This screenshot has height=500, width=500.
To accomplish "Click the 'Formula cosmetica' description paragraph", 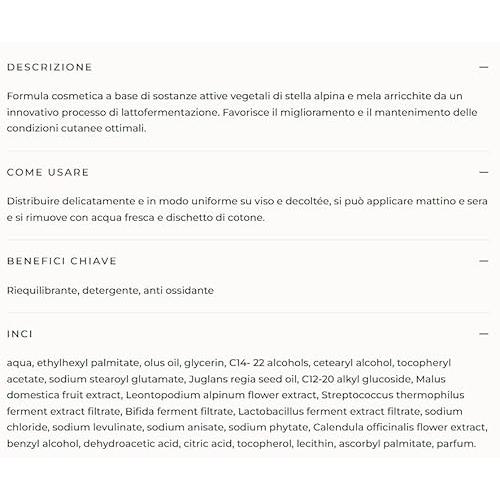I will [242, 112].
